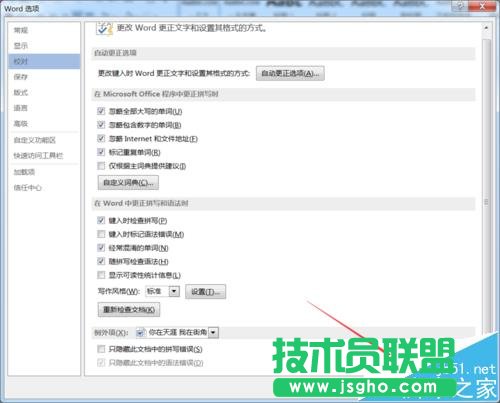Enable 键入时标记语法错误(M) checkbox
This screenshot has height=403, width=500.
coord(101,234)
